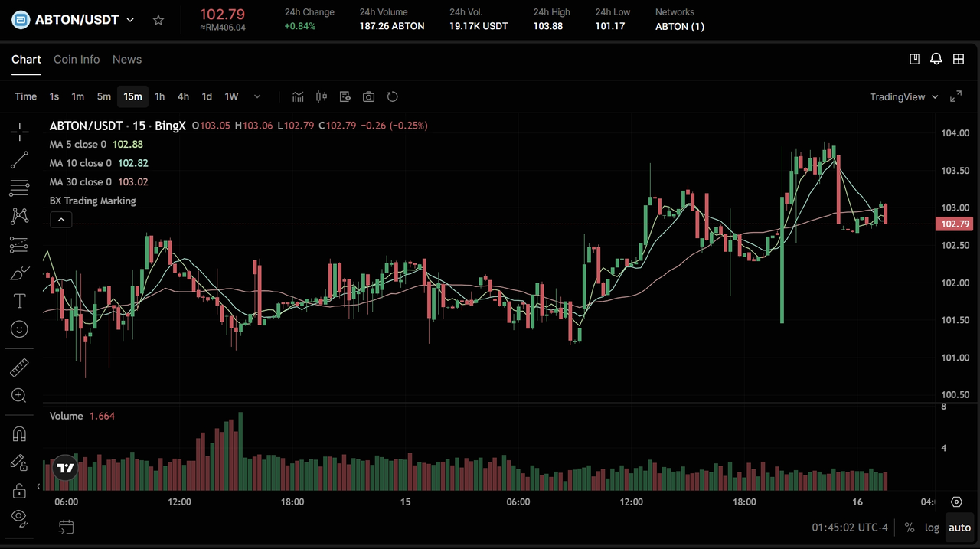Viewport: 980px width, 549px height.
Task: Expand more timeframe intervals chevron
Action: (x=256, y=96)
